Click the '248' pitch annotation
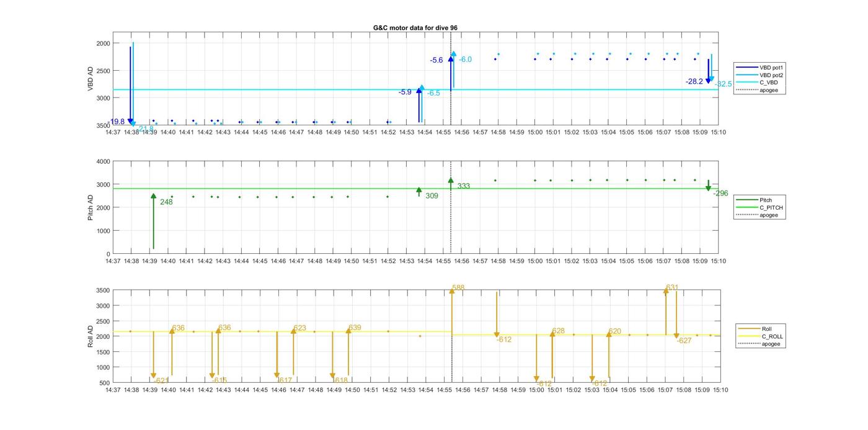The width and height of the screenshot is (868, 430). (x=166, y=202)
